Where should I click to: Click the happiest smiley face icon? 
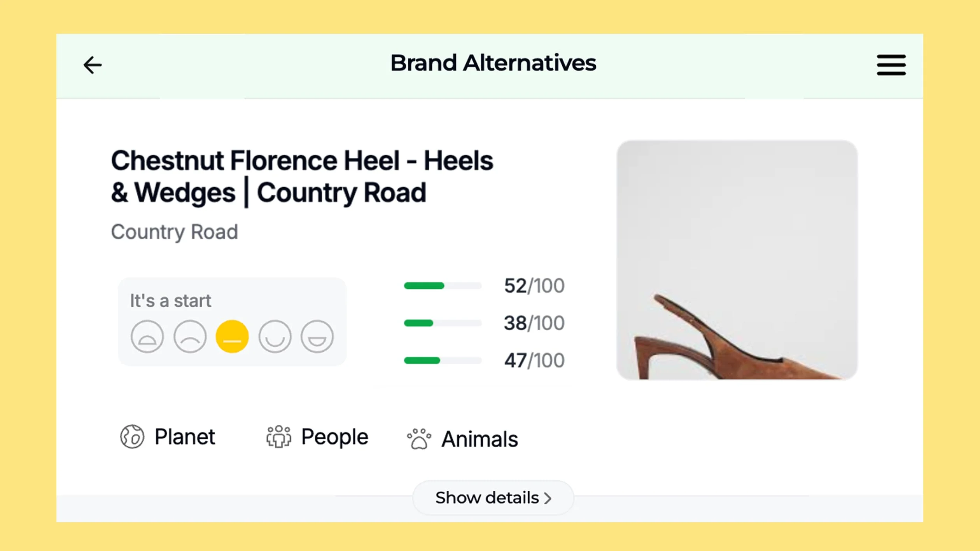318,337
